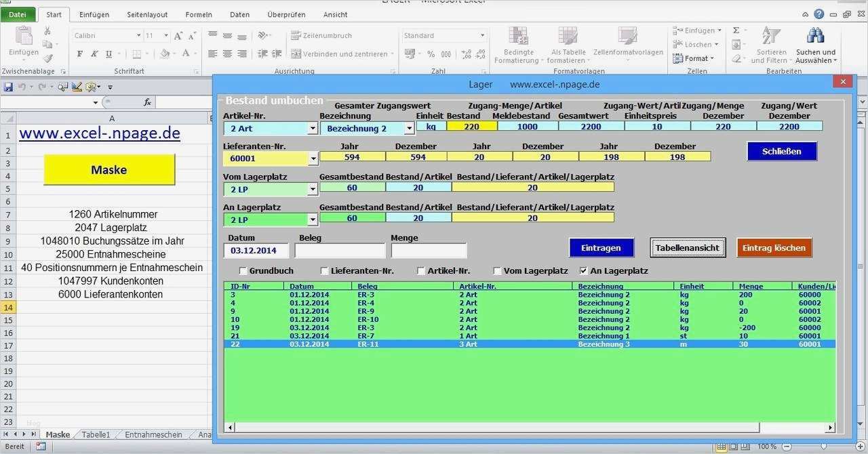Image resolution: width=868 pixels, height=454 pixels.
Task: Open the Entnahmeschein sheet tab
Action: (x=153, y=434)
